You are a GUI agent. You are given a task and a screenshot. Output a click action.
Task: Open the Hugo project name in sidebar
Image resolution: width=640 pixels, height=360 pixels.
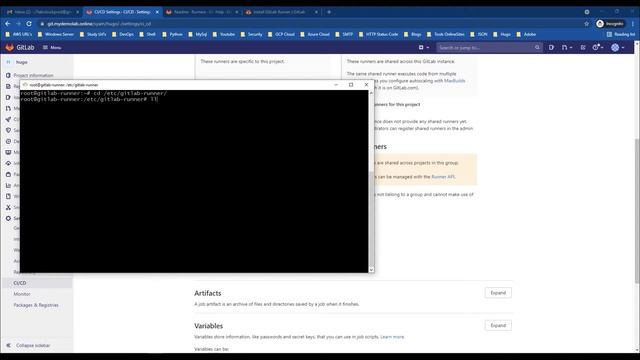click(22, 62)
